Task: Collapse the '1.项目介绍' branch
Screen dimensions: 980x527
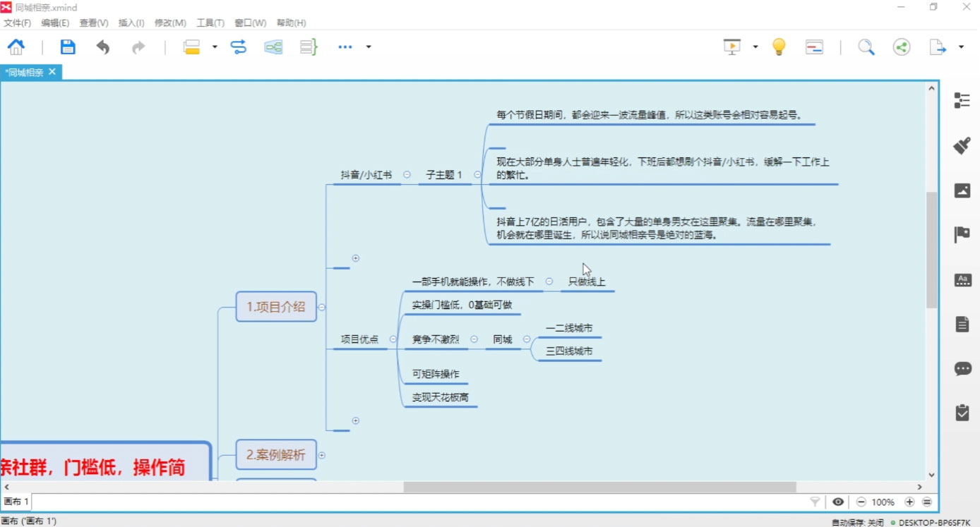Action: coord(321,307)
